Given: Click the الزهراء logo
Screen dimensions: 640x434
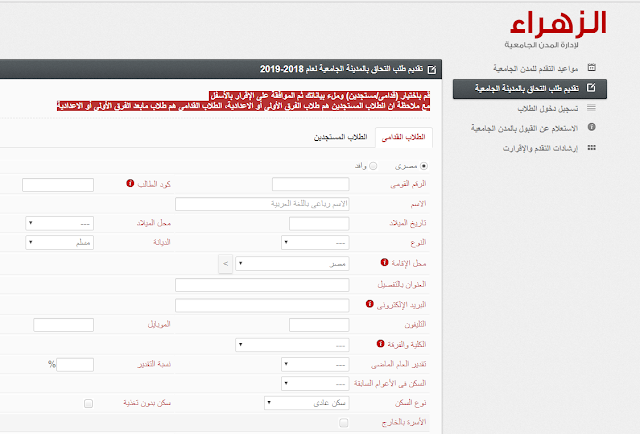Looking at the screenshot, I should point(558,24).
